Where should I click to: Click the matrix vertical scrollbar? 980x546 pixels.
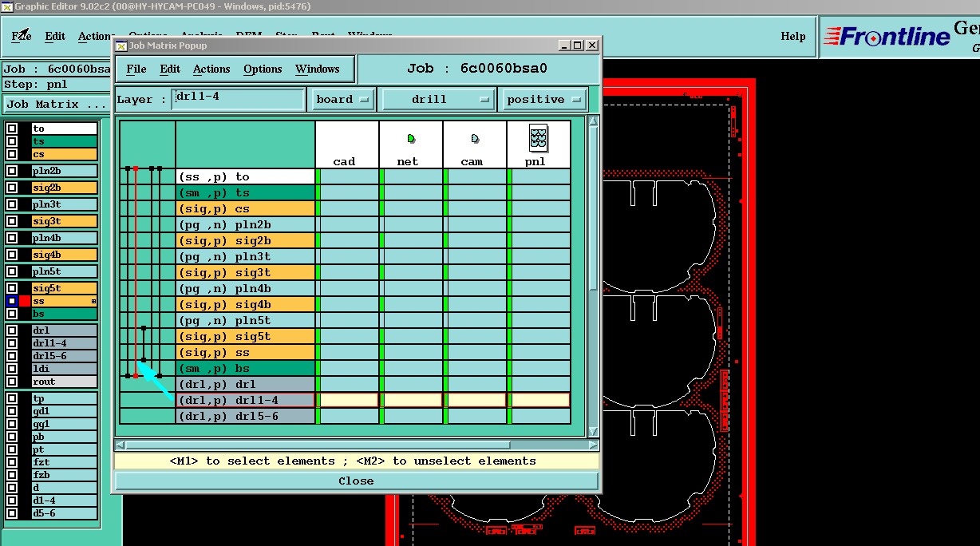click(x=593, y=276)
